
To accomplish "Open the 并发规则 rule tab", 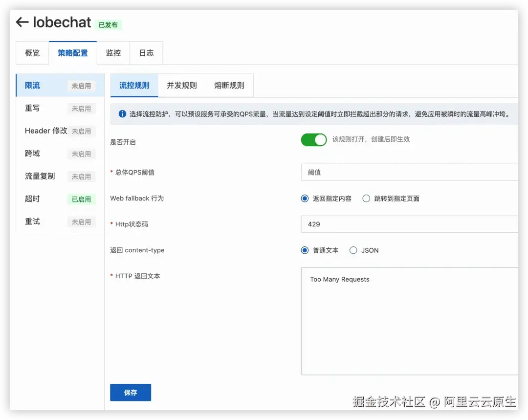I will 181,85.
